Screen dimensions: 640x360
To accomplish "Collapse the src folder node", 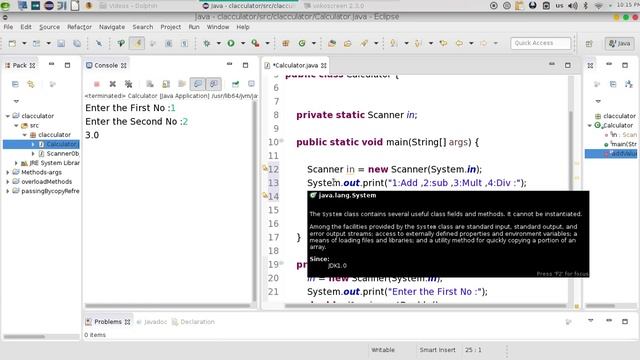I will tap(16, 125).
